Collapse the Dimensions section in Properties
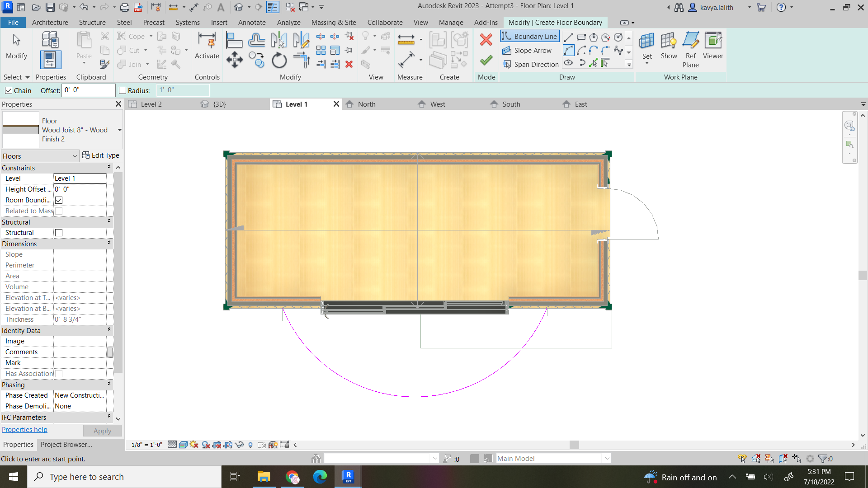Image resolution: width=868 pixels, height=488 pixels. pos(109,243)
